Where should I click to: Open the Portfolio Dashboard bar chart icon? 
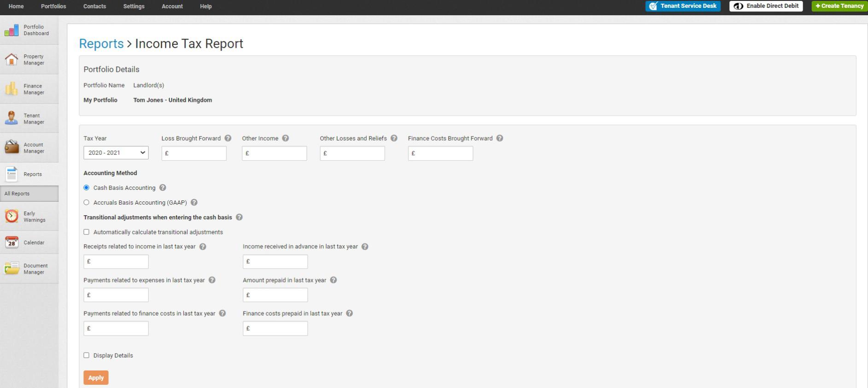pos(12,30)
